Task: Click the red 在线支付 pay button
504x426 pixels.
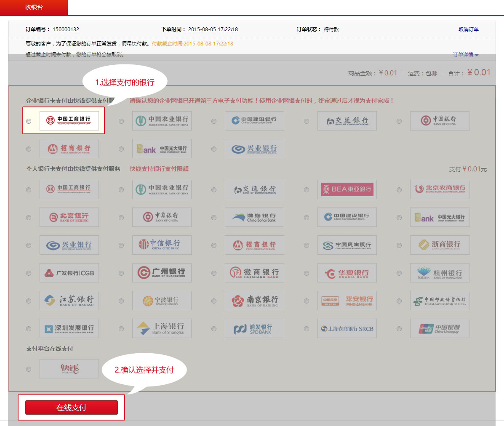Action: [x=71, y=407]
